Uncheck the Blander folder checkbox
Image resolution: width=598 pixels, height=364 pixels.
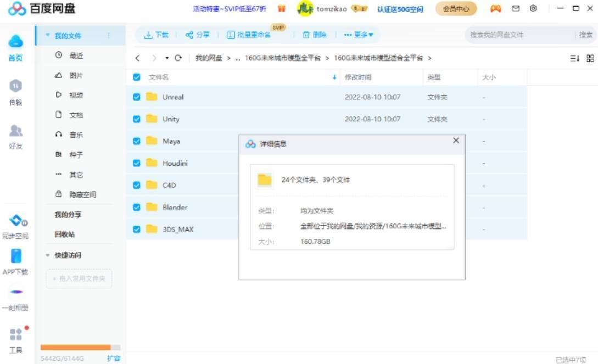pyautogui.click(x=137, y=208)
